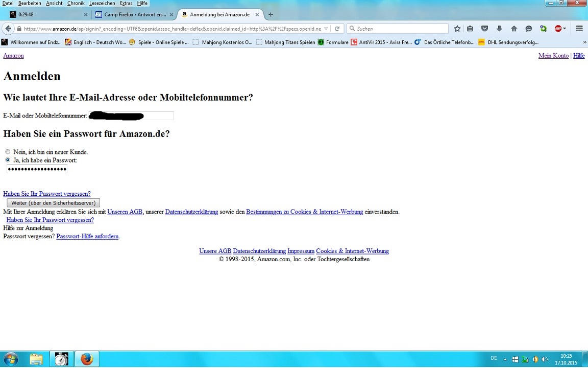
Task: Open the chat bubble icon in toolbar
Action: coord(528,29)
